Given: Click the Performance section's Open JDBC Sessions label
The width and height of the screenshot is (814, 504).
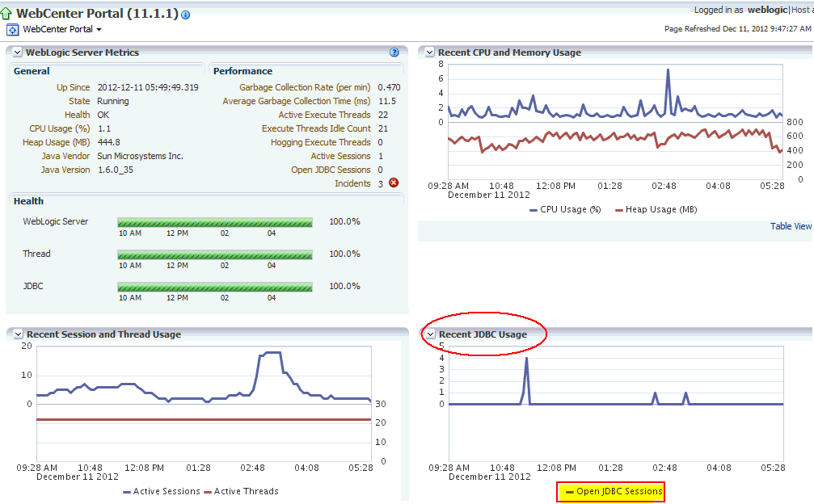Looking at the screenshot, I should coord(331,170).
